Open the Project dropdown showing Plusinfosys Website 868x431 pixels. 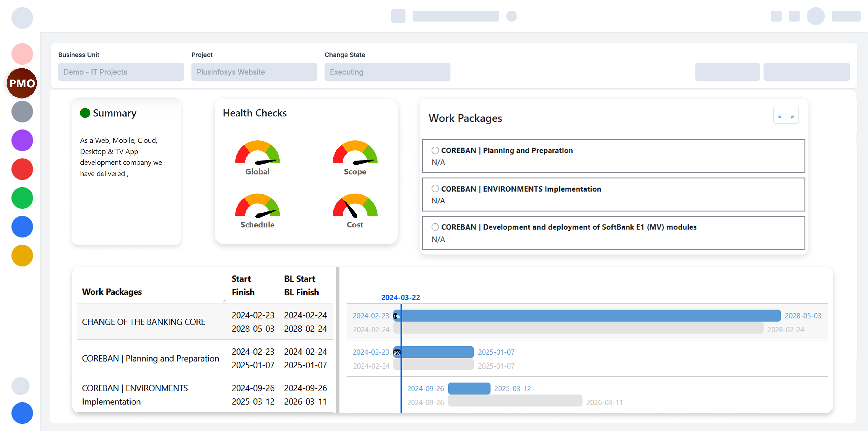tap(254, 72)
